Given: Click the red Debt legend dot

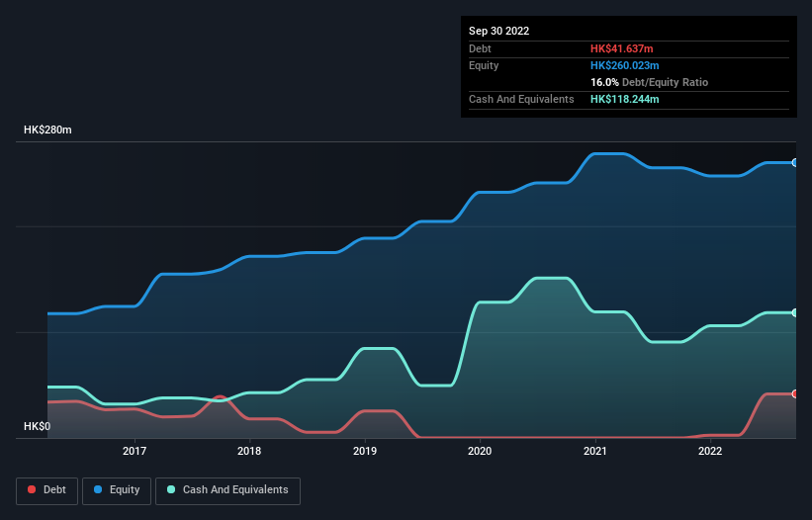Looking at the screenshot, I should (32, 489).
